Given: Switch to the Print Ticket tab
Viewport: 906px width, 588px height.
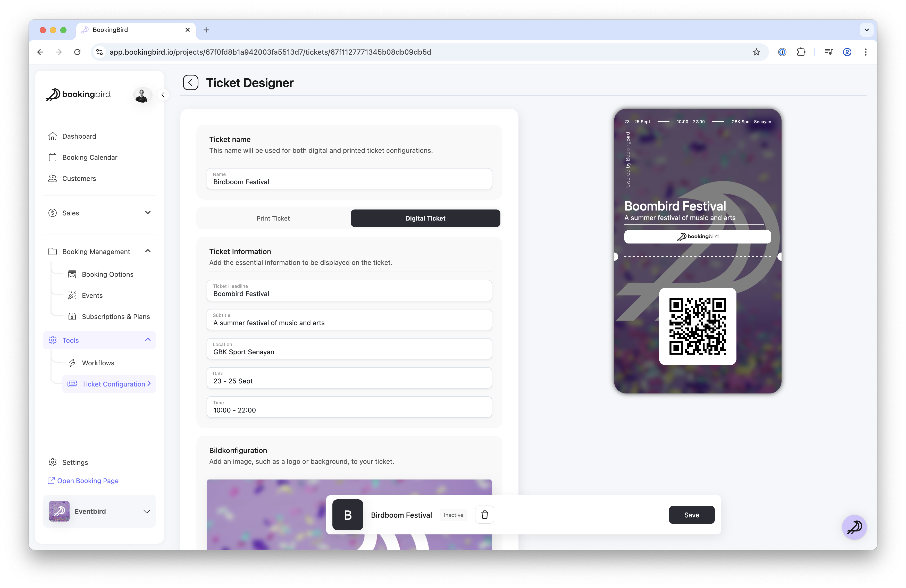Looking at the screenshot, I should [273, 218].
